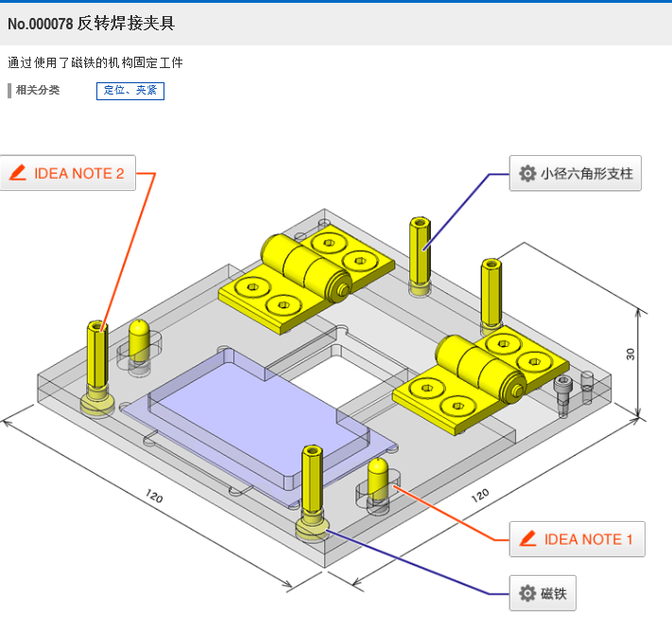Screen dimensions: 672x625
Task: Open the IDEA NOTE 1 callout
Action: pyautogui.click(x=577, y=539)
